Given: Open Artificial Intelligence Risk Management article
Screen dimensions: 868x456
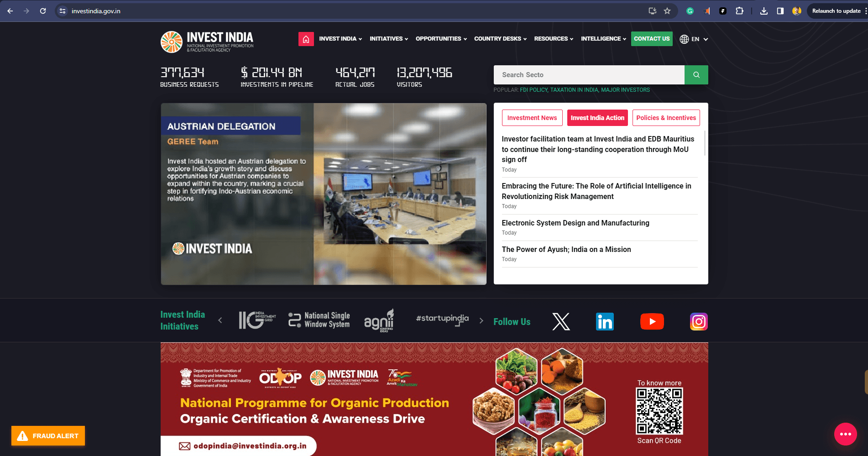Looking at the screenshot, I should click(x=596, y=191).
